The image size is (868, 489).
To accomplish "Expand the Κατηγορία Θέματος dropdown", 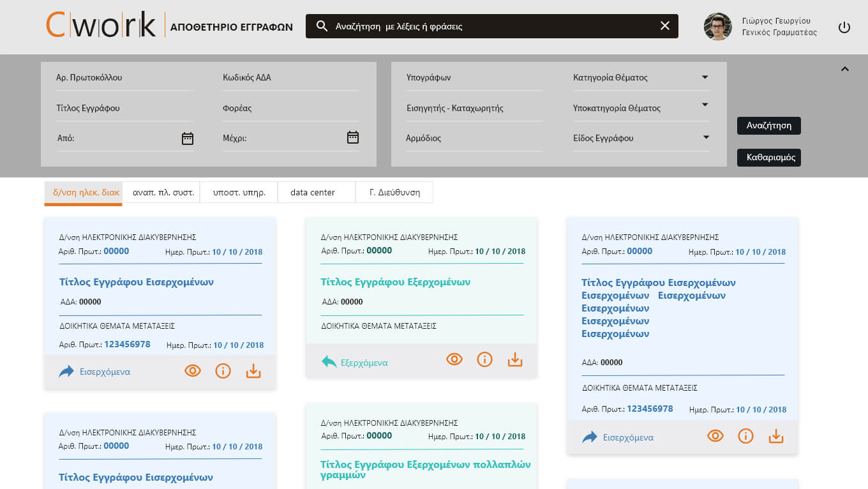I will click(705, 77).
